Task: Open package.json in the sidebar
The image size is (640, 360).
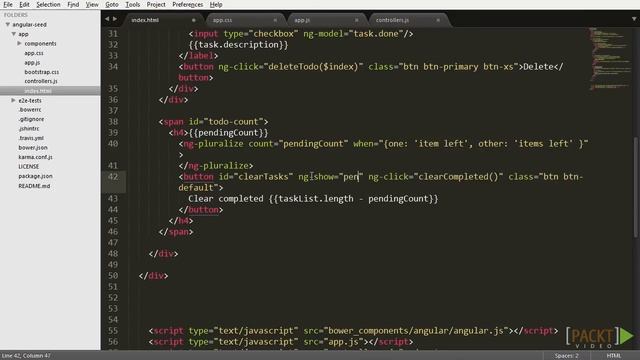Action: (35, 176)
